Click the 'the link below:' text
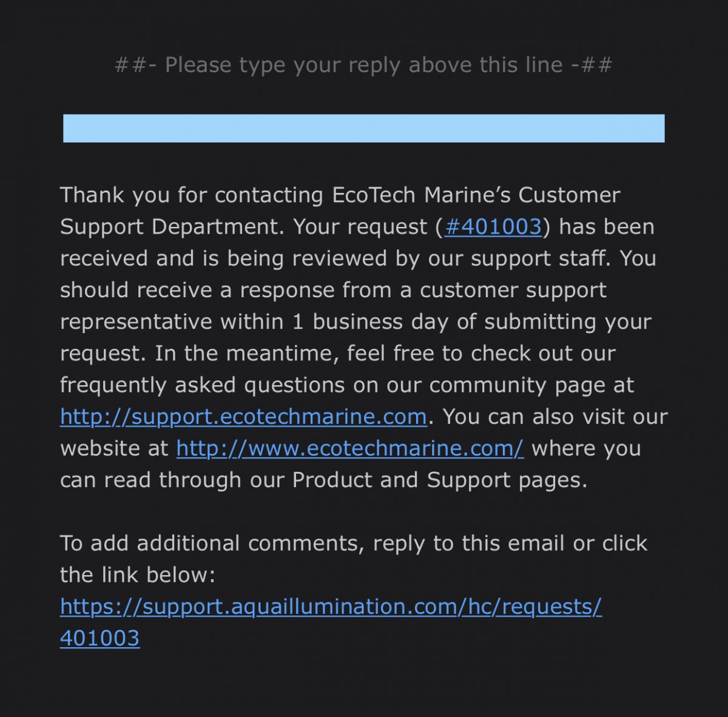The width and height of the screenshot is (728, 717). click(x=138, y=575)
